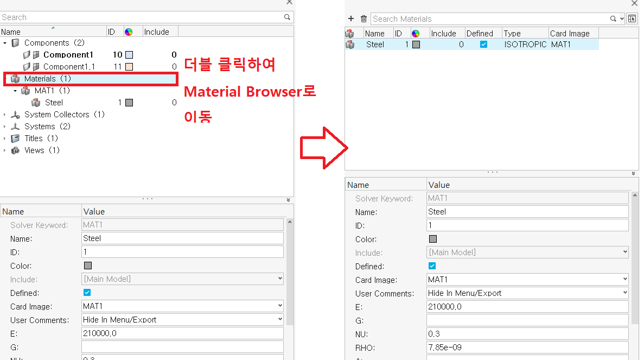Click the Titles folder icon

[15, 138]
